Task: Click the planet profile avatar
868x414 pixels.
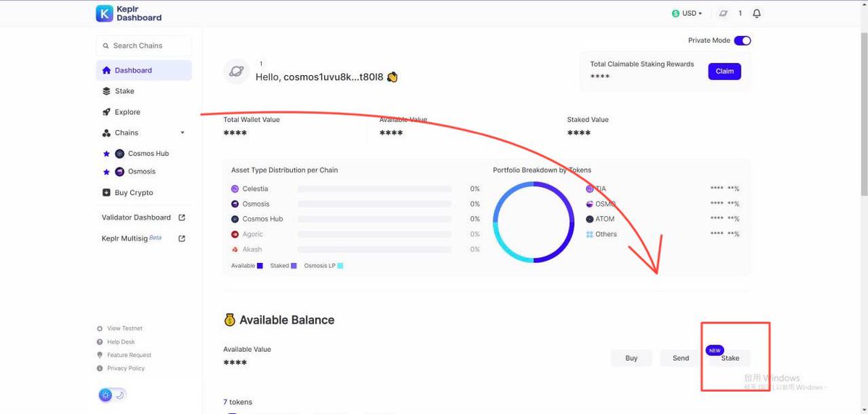Action: pyautogui.click(x=237, y=71)
